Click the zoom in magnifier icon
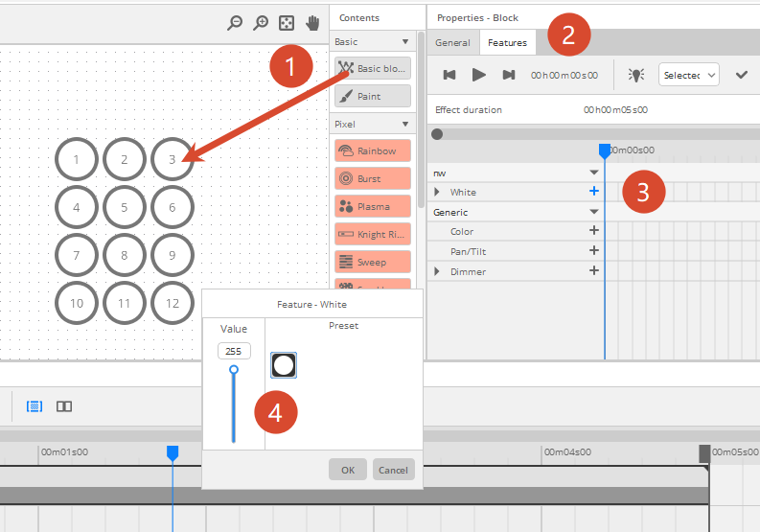The image size is (760, 532). [261, 23]
